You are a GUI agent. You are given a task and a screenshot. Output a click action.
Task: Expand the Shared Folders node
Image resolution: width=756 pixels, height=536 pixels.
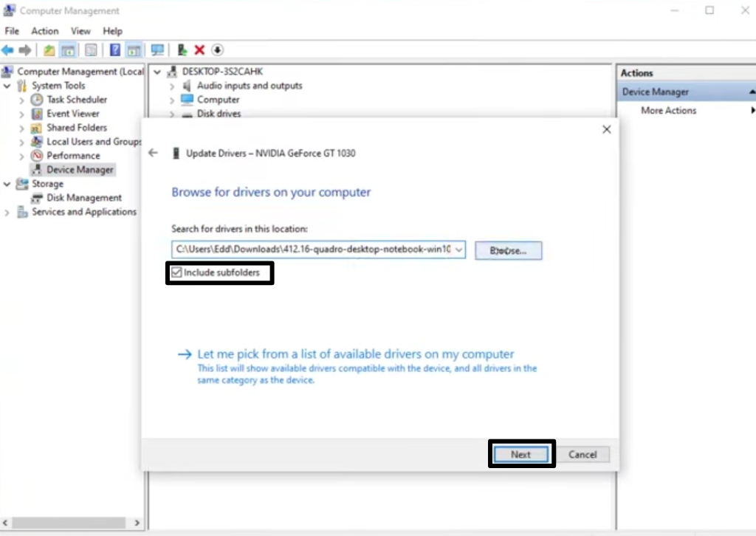21,128
